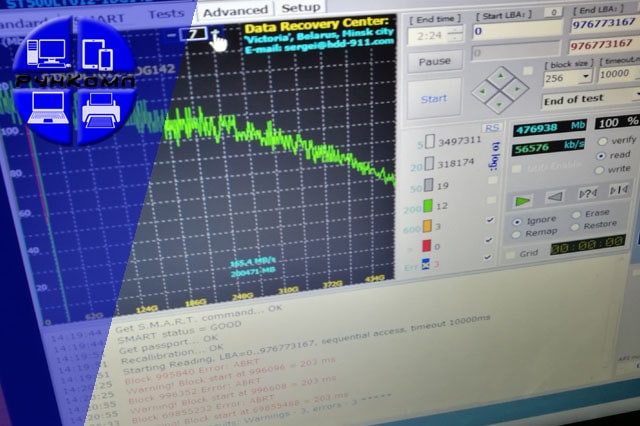Viewport: 640px width, 426px height.
Task: Enable the Grid checkbox
Action: click(511, 254)
